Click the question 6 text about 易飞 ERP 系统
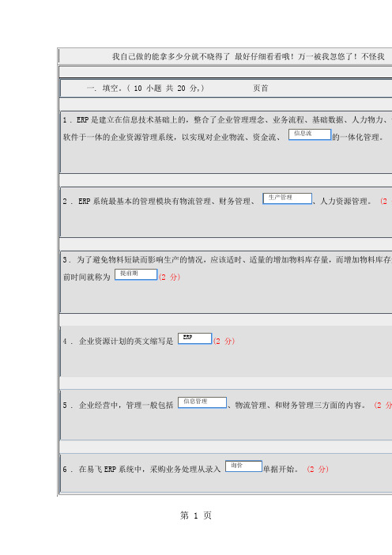This screenshot has height=555, width=392. tap(142, 470)
